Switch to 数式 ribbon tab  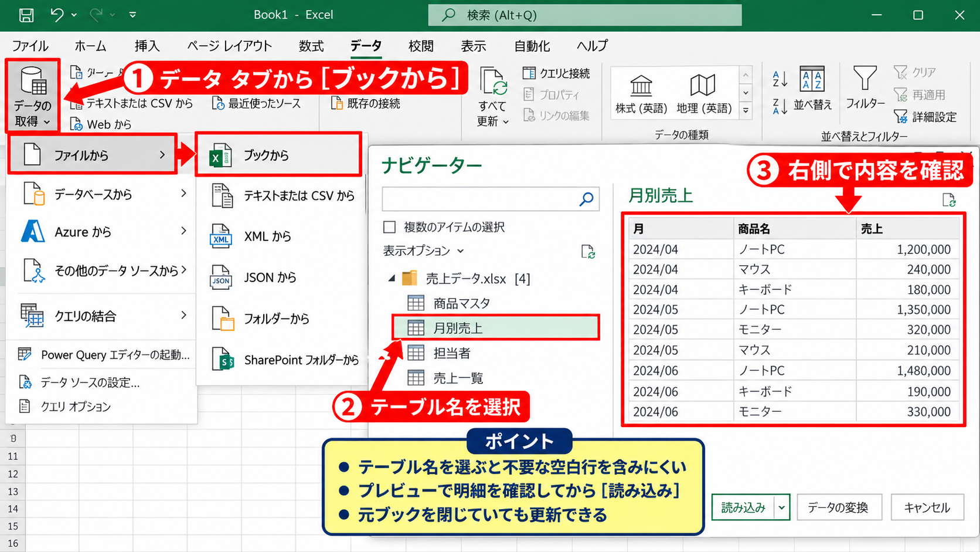pyautogui.click(x=311, y=46)
